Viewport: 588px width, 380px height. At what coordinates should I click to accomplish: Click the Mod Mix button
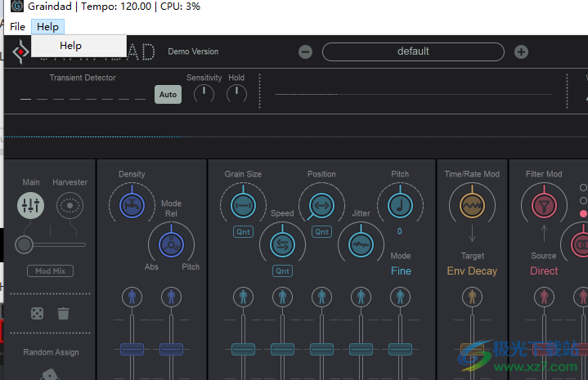(50, 270)
